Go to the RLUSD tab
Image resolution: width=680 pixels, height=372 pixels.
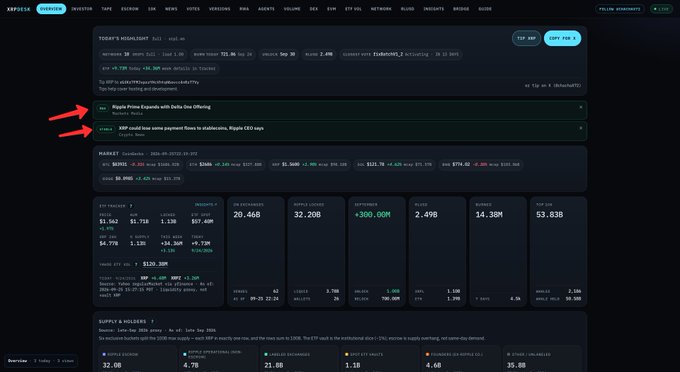[x=407, y=9]
